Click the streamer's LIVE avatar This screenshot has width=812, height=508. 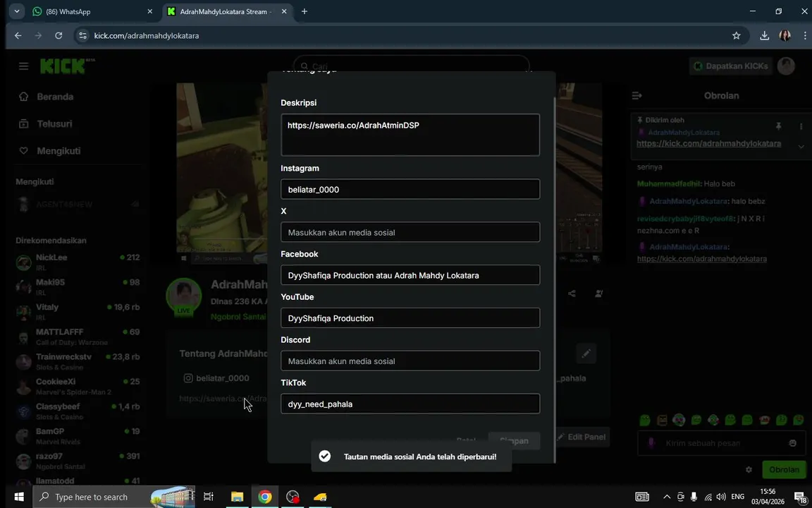[x=184, y=296]
